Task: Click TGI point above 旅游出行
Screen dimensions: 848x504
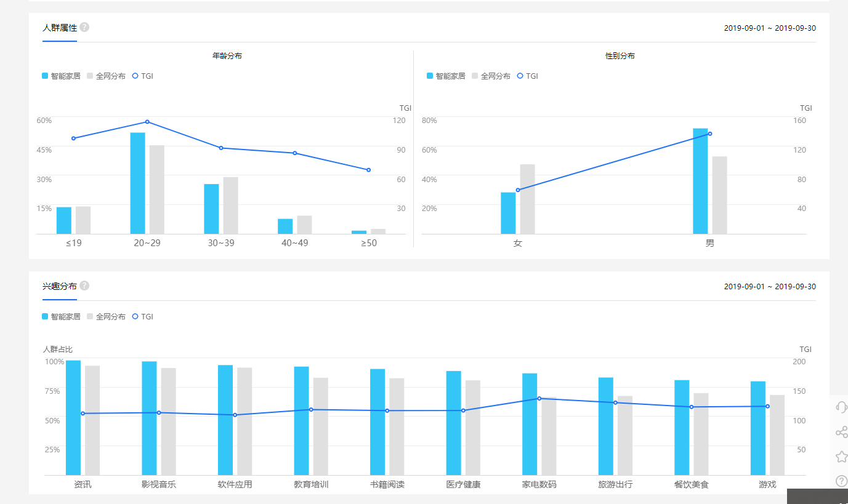Action: point(615,403)
